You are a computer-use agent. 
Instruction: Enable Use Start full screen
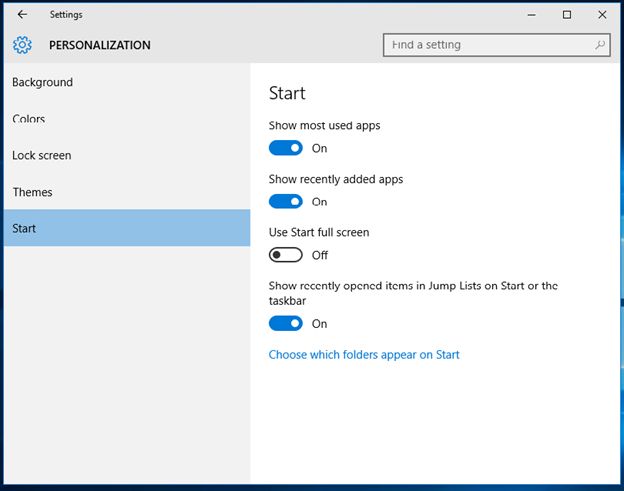click(286, 255)
